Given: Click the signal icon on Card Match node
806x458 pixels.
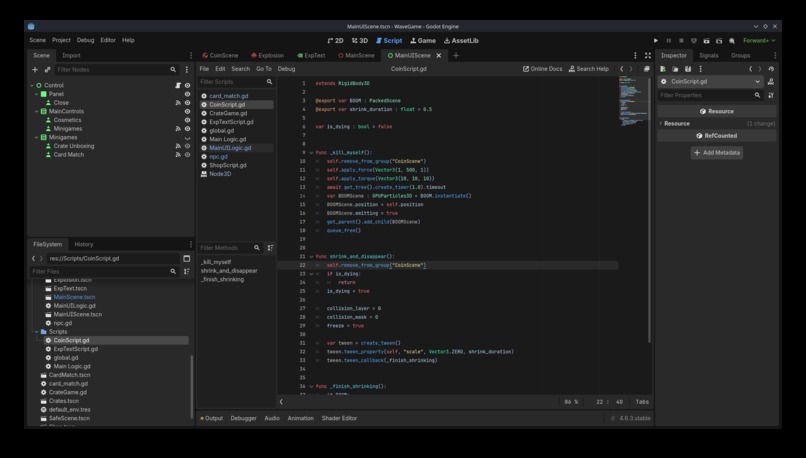Looking at the screenshot, I should (x=178, y=155).
